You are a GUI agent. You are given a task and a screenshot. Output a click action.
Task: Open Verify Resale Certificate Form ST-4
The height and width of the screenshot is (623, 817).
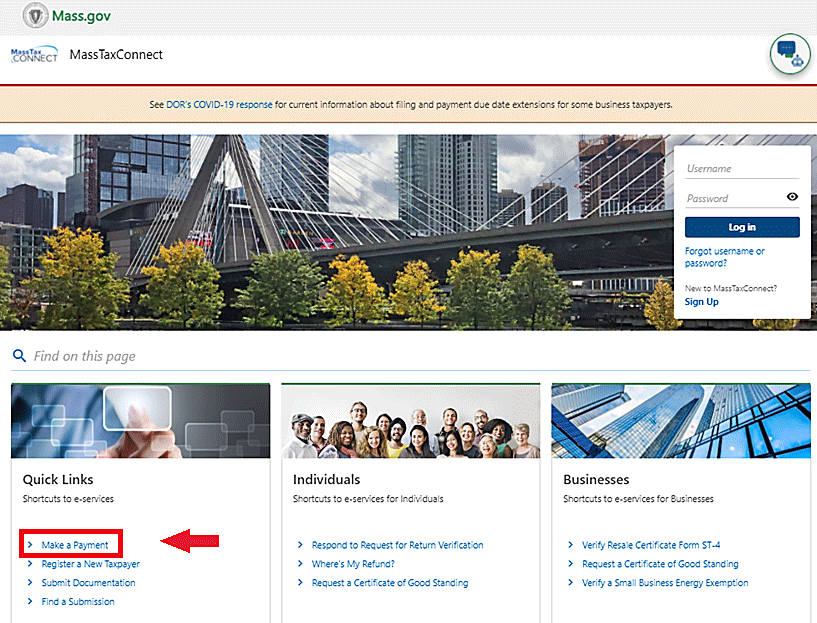coord(651,545)
